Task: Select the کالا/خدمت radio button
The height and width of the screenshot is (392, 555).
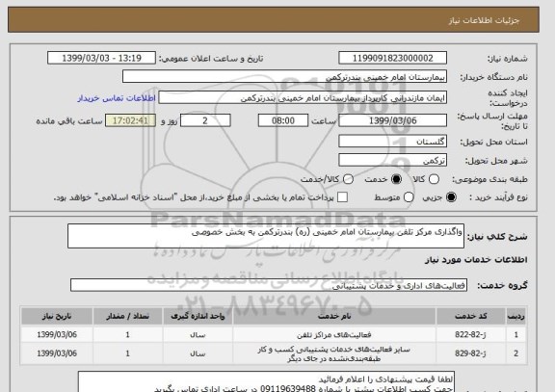Action: tap(348, 179)
